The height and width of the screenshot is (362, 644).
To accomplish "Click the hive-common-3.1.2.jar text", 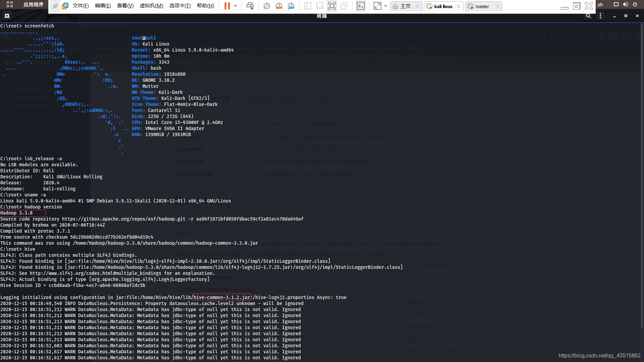I will pyautogui.click(x=222, y=298).
